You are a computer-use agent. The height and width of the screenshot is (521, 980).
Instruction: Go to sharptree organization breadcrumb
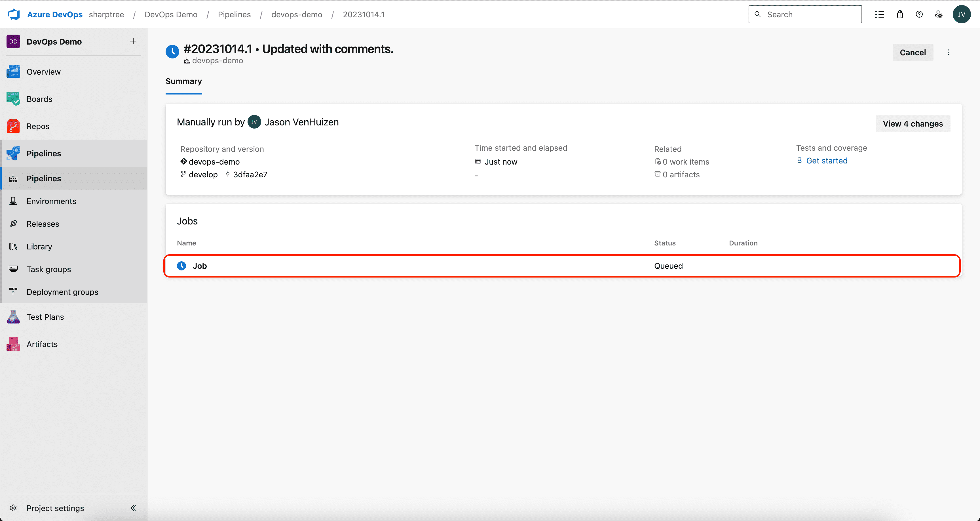(107, 14)
